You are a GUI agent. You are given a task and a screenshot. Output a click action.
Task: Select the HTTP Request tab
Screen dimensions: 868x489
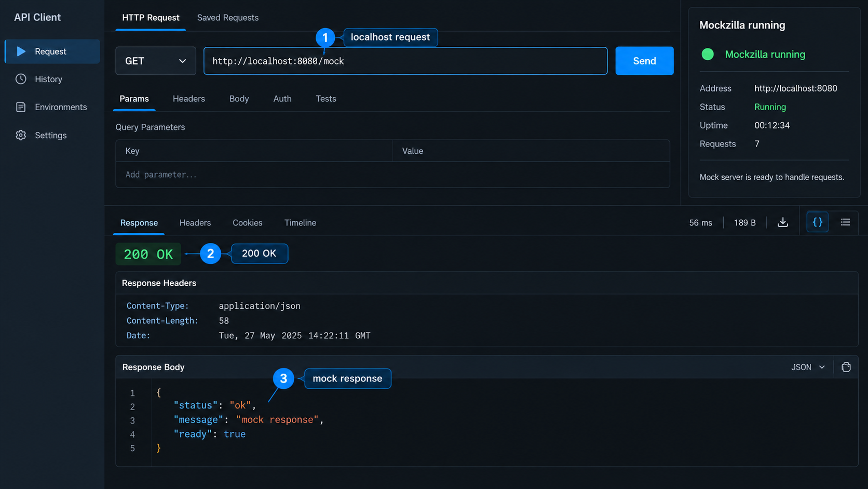pos(151,18)
